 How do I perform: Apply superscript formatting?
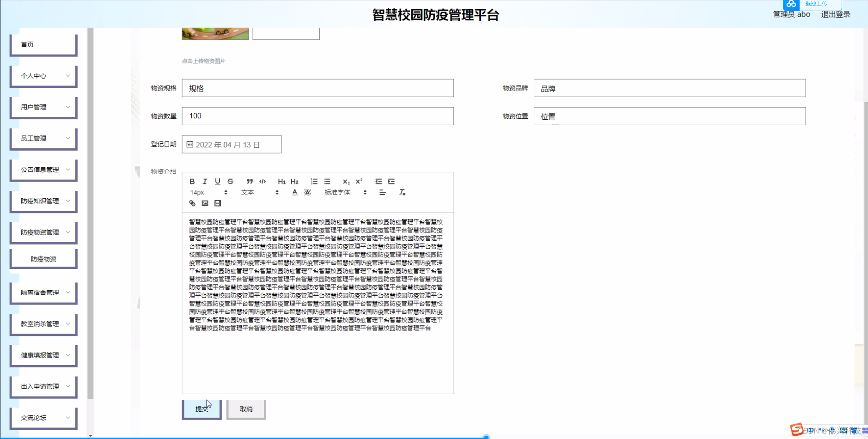point(359,181)
